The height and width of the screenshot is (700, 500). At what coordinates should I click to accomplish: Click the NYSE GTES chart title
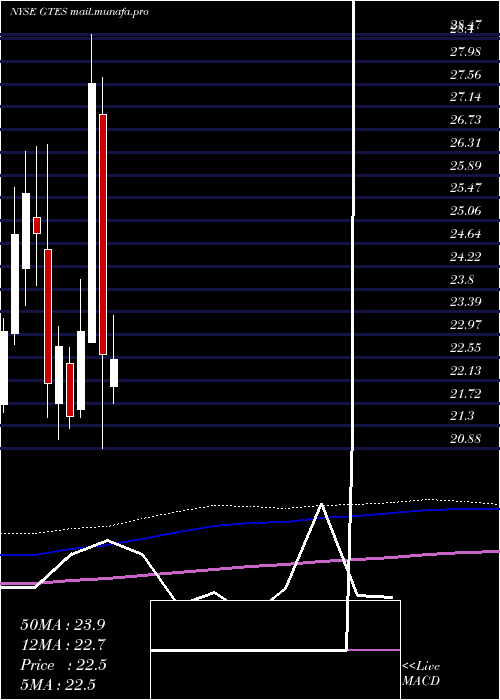point(79,12)
